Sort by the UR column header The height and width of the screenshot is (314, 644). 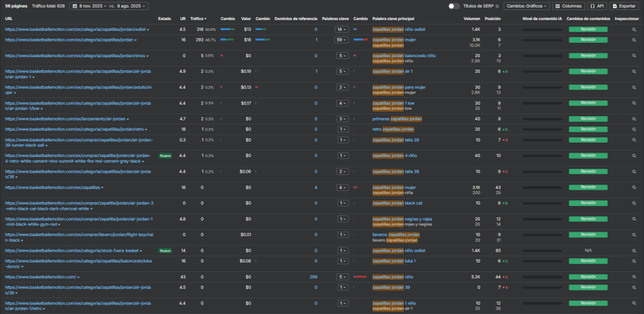[182, 18]
